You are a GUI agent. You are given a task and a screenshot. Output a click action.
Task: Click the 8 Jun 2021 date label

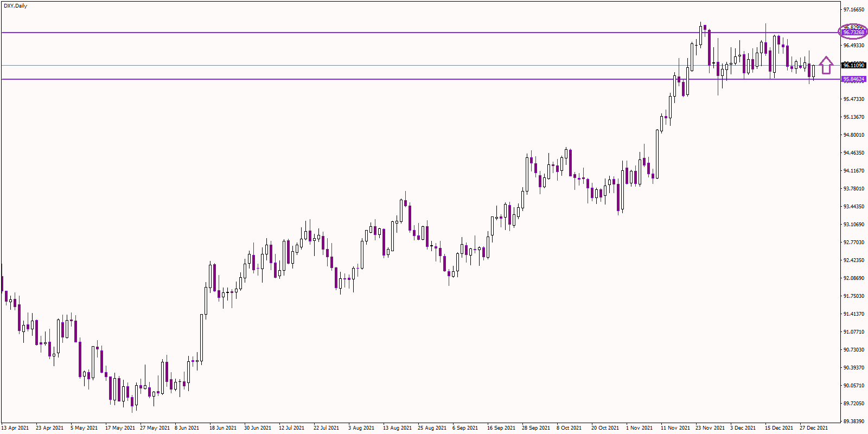click(187, 428)
